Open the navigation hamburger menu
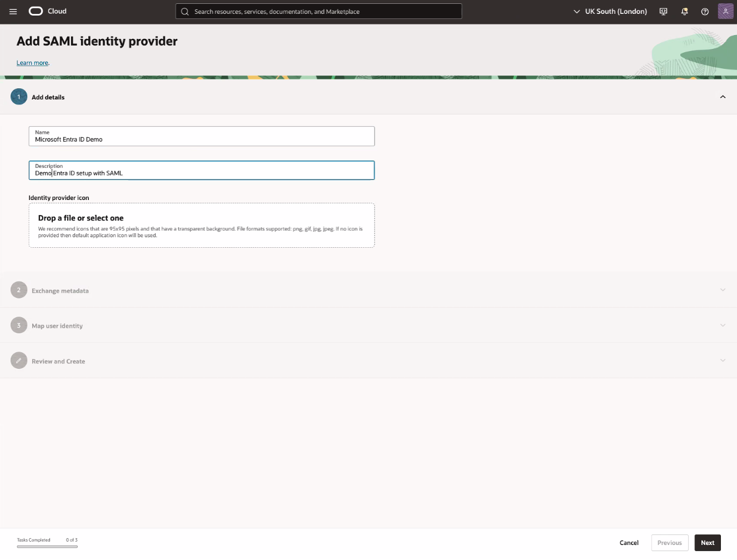 pos(13,11)
